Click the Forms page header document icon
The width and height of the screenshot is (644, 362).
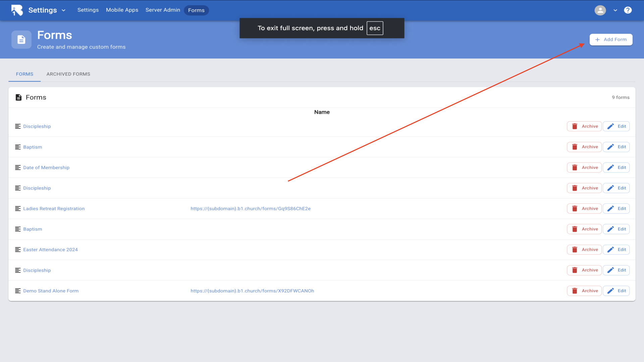click(21, 40)
